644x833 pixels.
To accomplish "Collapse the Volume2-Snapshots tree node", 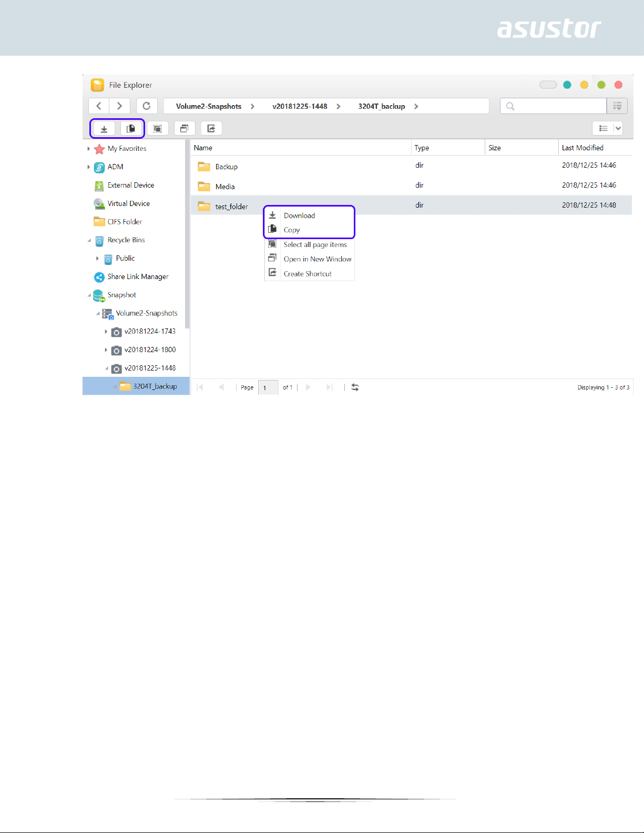I will (x=98, y=314).
